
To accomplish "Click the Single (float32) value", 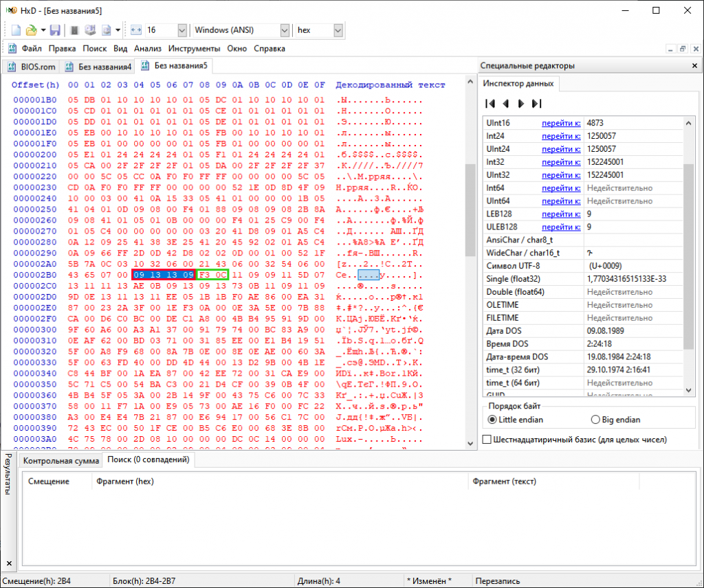I will (626, 278).
